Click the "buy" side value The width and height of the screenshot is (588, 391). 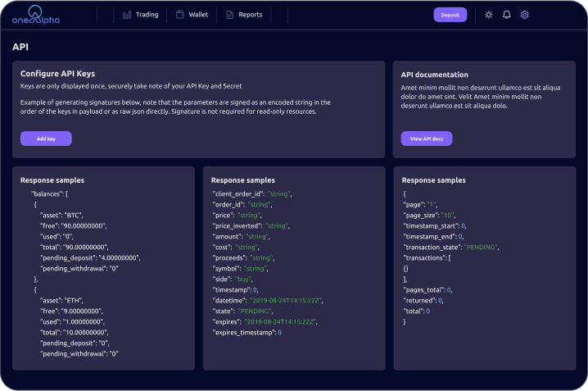coord(242,279)
